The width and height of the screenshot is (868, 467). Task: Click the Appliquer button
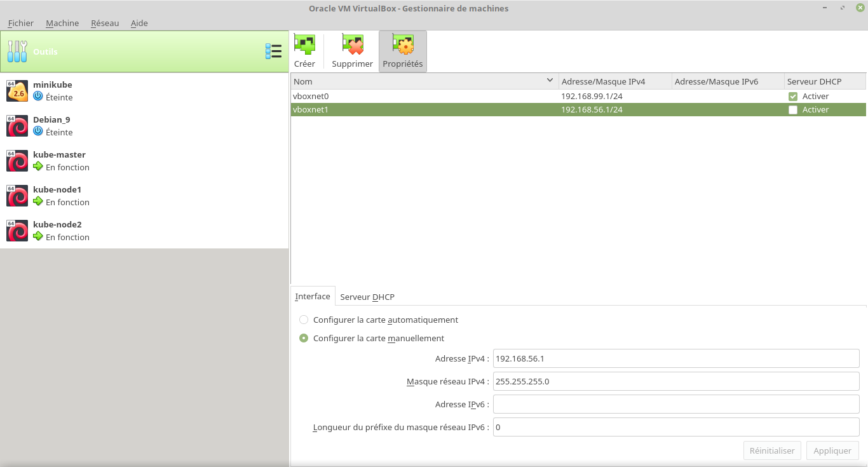(x=832, y=450)
